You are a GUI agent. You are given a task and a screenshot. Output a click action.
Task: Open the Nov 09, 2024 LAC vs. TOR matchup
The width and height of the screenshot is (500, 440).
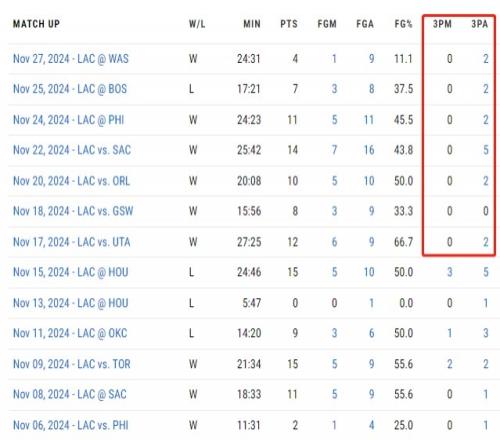point(72,364)
